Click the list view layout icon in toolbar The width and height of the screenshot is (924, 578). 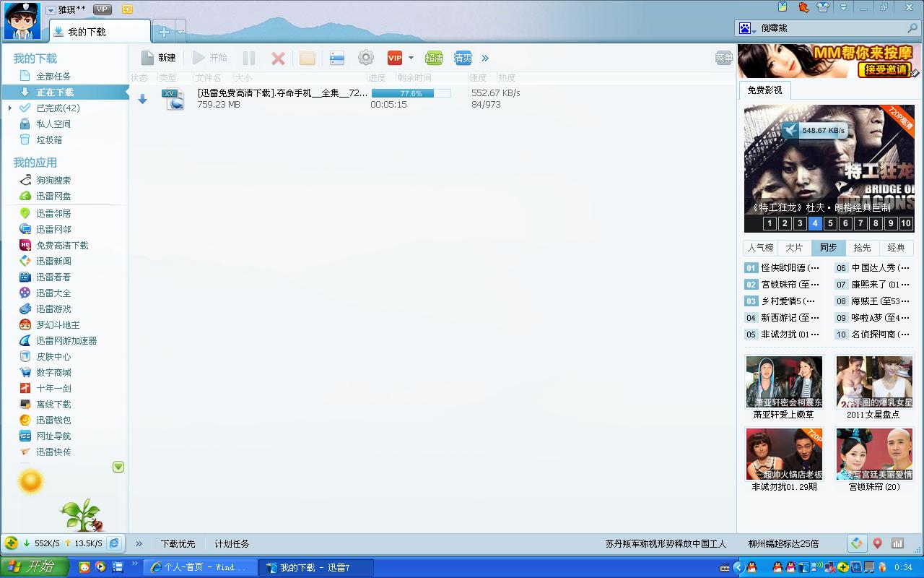(337, 59)
